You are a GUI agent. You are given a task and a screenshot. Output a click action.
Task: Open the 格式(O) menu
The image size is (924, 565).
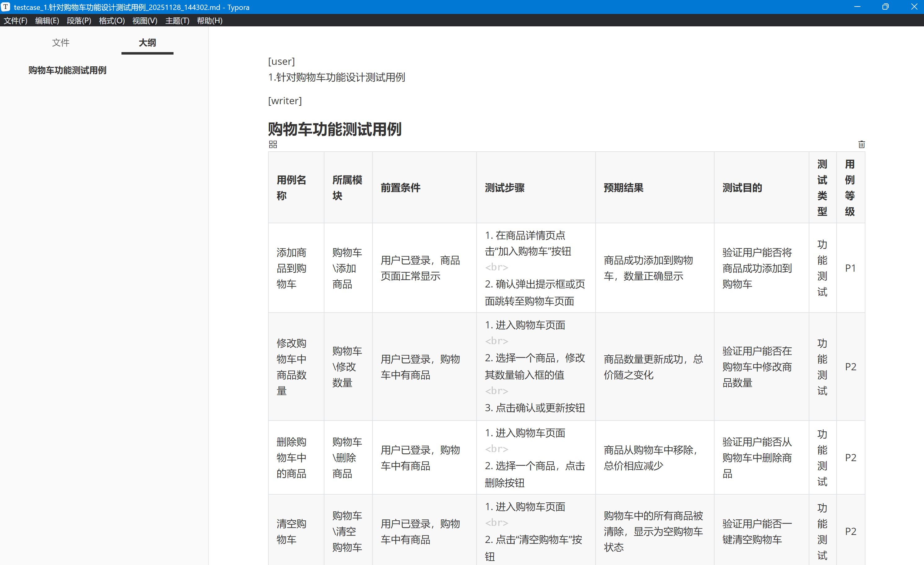(x=112, y=21)
